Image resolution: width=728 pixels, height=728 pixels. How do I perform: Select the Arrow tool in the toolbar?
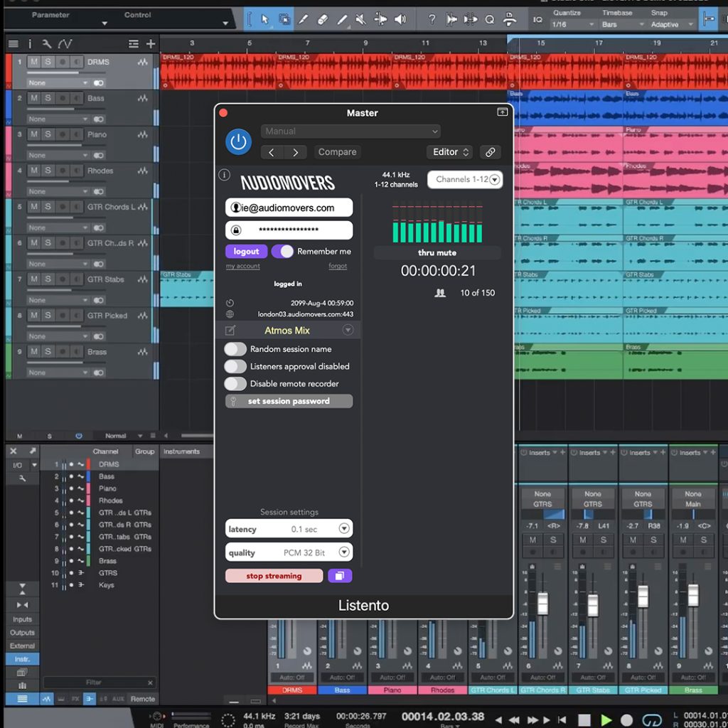[x=265, y=19]
